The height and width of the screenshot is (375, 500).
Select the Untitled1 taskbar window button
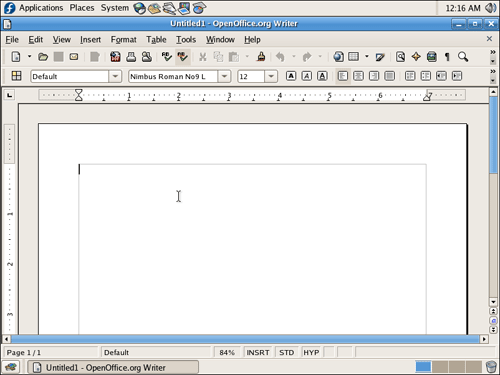point(113,368)
